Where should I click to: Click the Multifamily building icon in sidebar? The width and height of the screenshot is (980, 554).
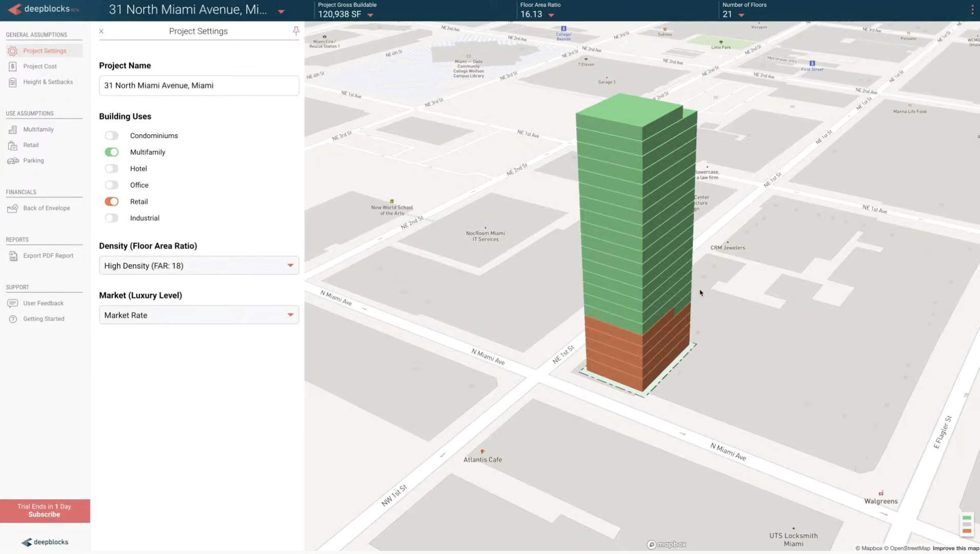coord(13,130)
